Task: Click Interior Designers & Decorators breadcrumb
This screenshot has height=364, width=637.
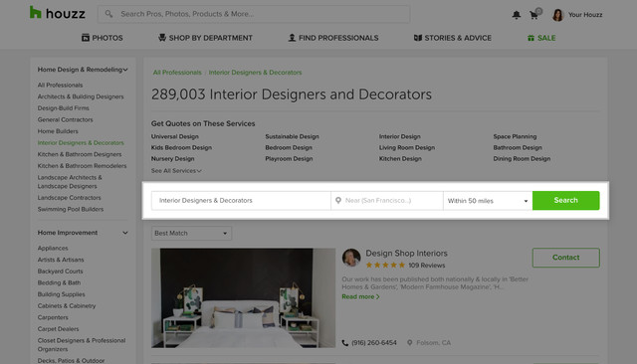Action: pyautogui.click(x=255, y=73)
